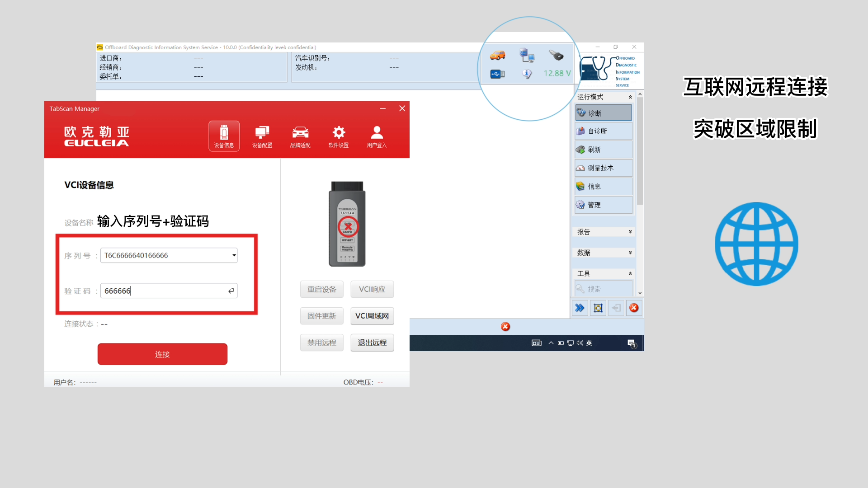
Task: Click the blue globe internet icon
Action: point(756,244)
